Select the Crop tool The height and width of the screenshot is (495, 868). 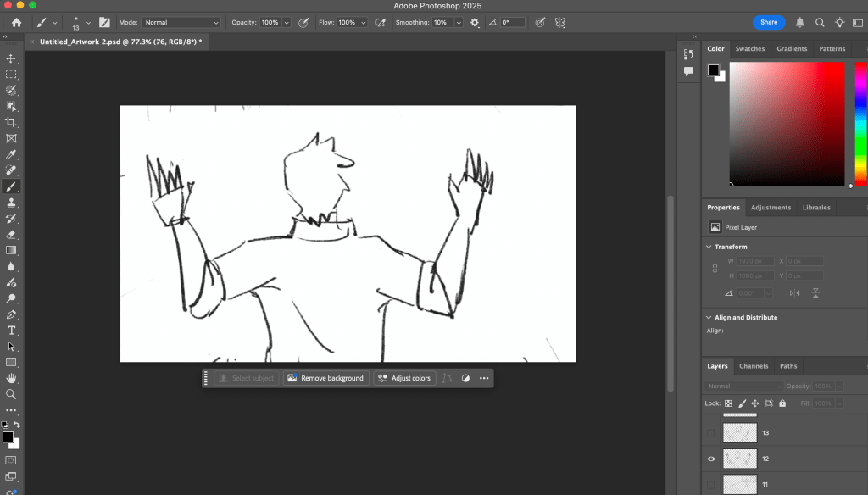pos(11,122)
